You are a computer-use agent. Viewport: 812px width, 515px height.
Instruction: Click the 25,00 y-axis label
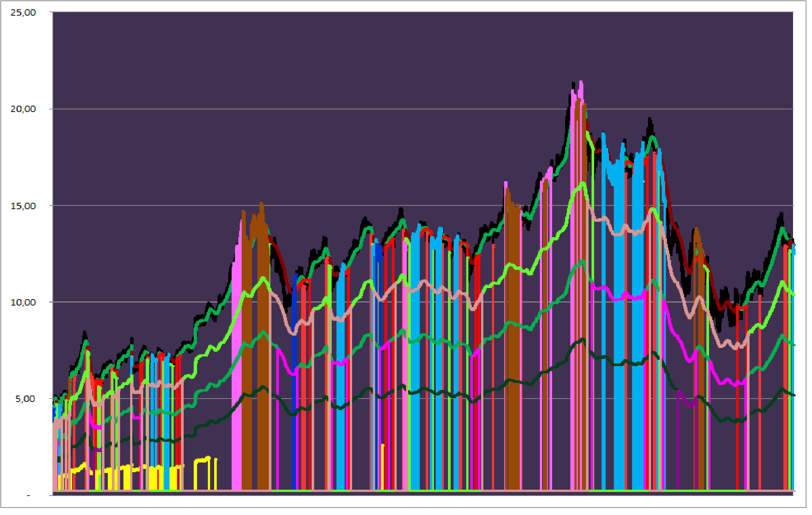pyautogui.click(x=23, y=13)
